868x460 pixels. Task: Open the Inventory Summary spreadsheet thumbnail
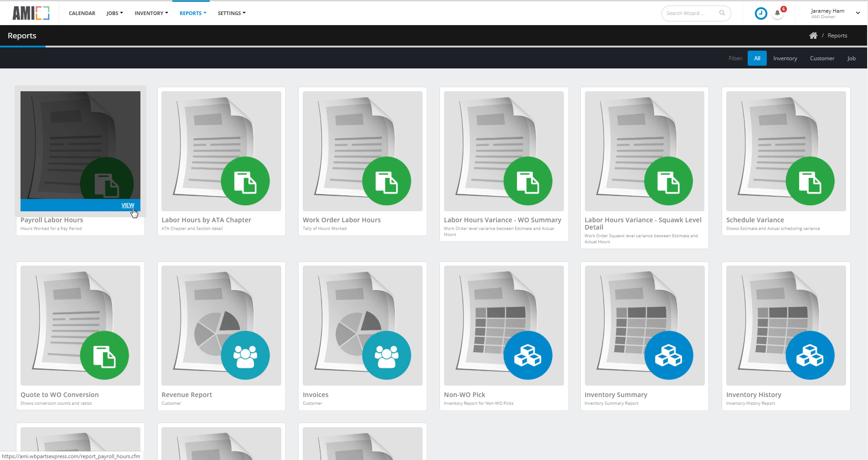(x=645, y=325)
